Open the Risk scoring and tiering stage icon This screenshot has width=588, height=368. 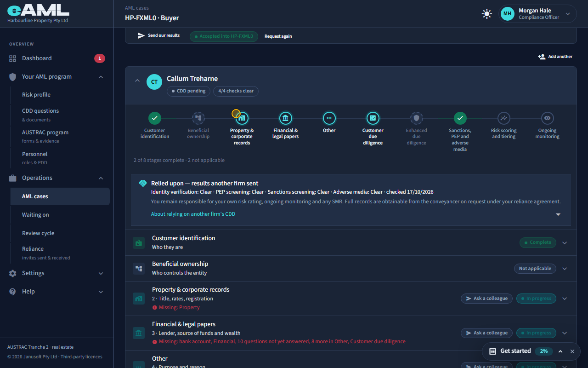pos(504,118)
